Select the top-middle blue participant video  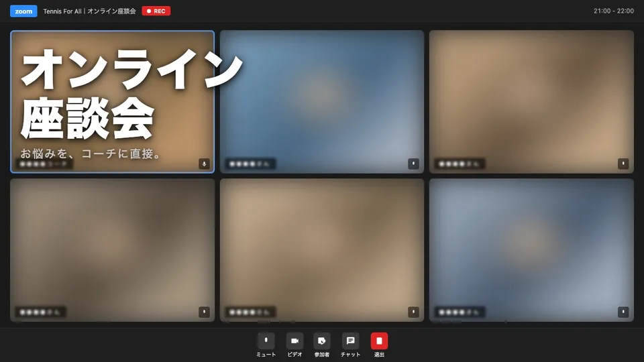(321, 101)
